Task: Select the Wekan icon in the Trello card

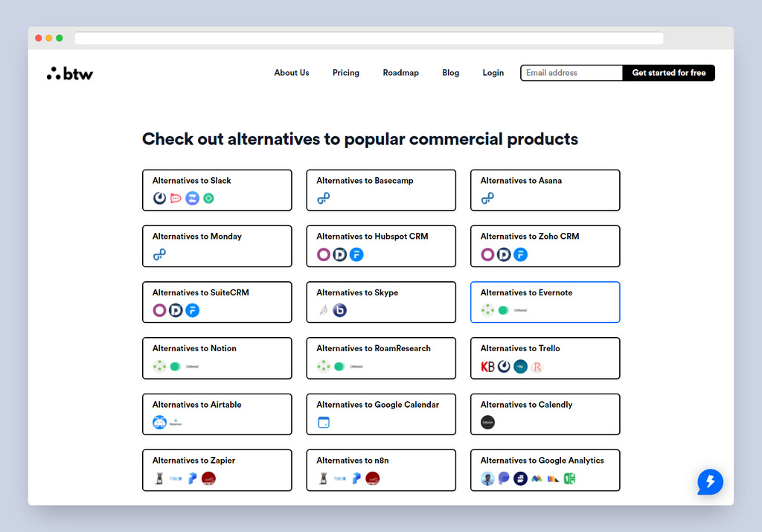Action: pyautogui.click(x=520, y=366)
